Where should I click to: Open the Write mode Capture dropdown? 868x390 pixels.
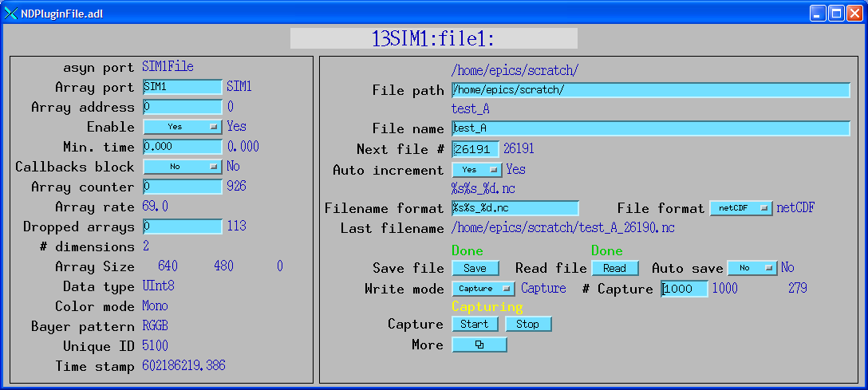484,289
